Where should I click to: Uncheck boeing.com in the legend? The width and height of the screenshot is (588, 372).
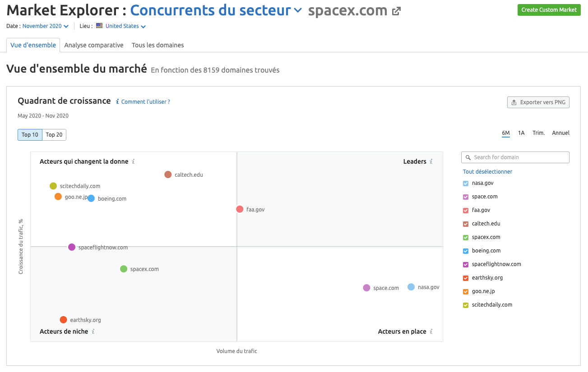(x=466, y=251)
